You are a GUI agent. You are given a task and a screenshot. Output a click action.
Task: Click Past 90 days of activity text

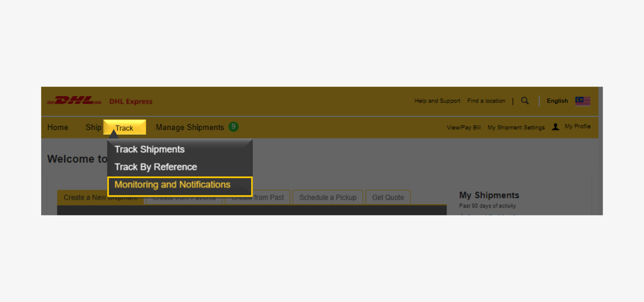(487, 206)
